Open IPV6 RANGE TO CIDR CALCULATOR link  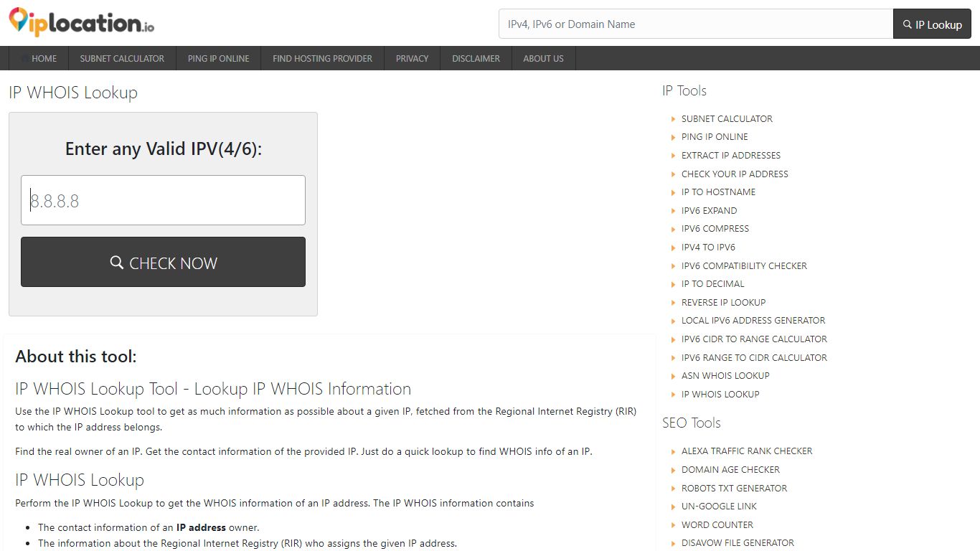click(x=754, y=358)
